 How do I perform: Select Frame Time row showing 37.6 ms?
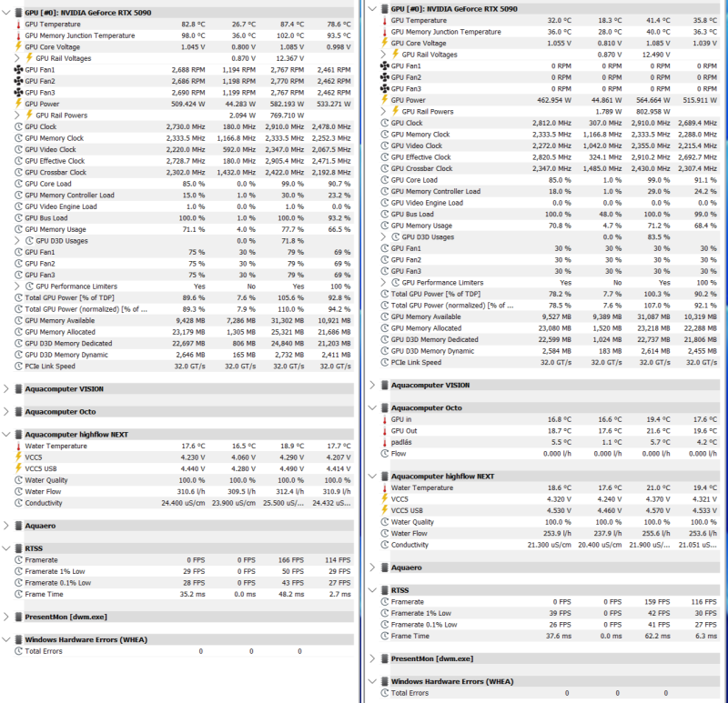[x=550, y=637]
